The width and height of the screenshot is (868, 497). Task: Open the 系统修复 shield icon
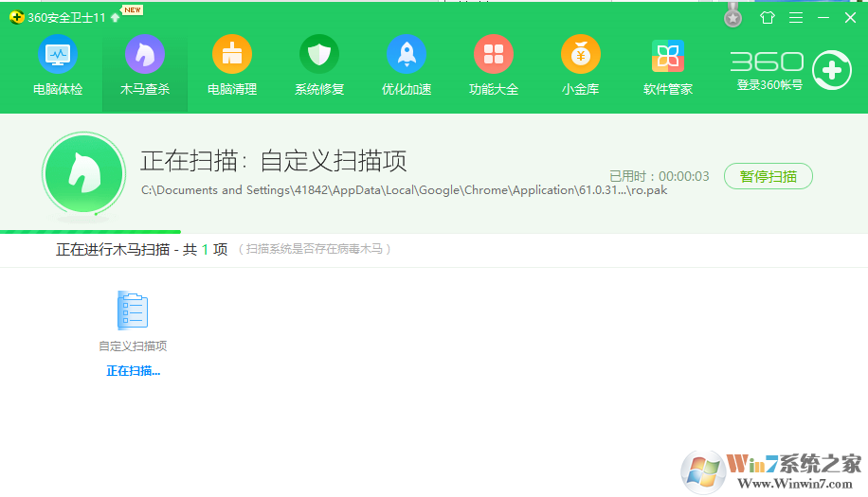click(319, 55)
